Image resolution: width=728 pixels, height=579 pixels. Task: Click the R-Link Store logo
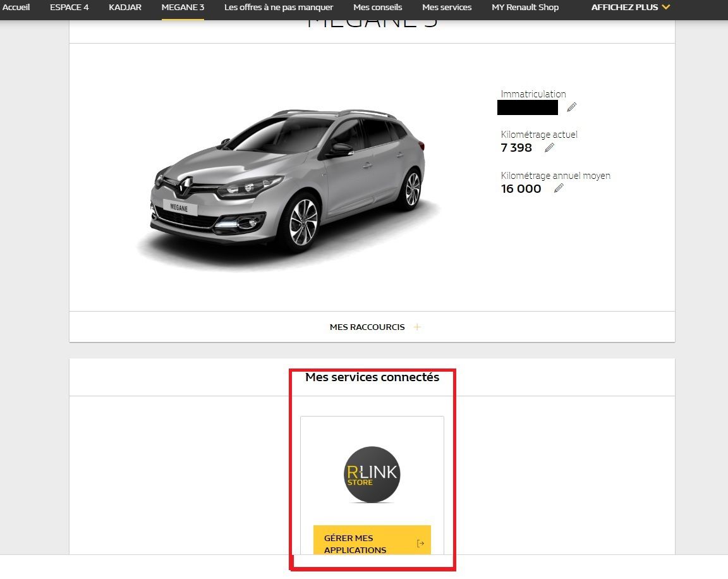click(372, 474)
